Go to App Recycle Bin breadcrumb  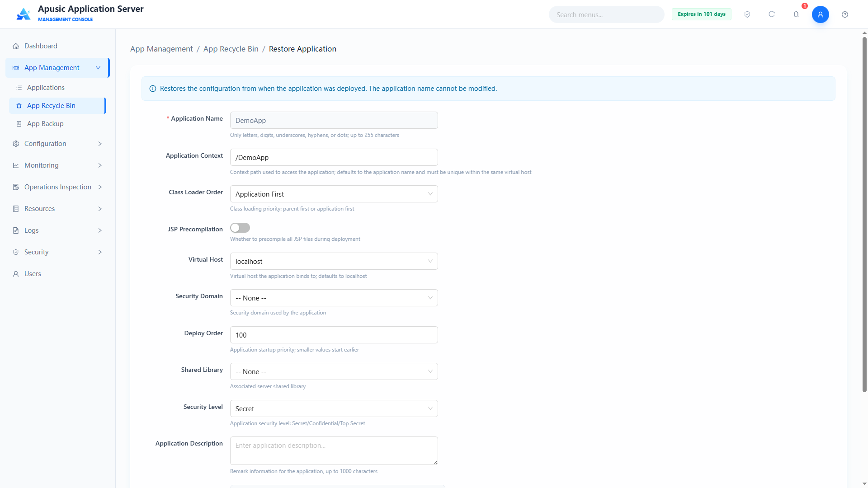[x=231, y=49]
